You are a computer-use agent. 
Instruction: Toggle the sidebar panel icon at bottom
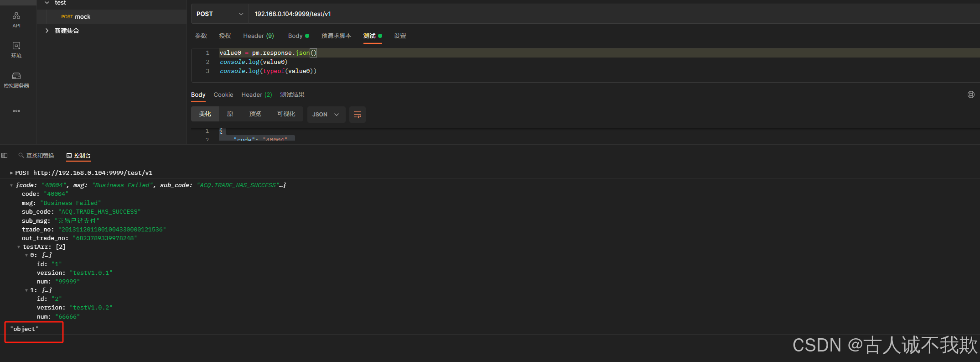click(x=5, y=156)
